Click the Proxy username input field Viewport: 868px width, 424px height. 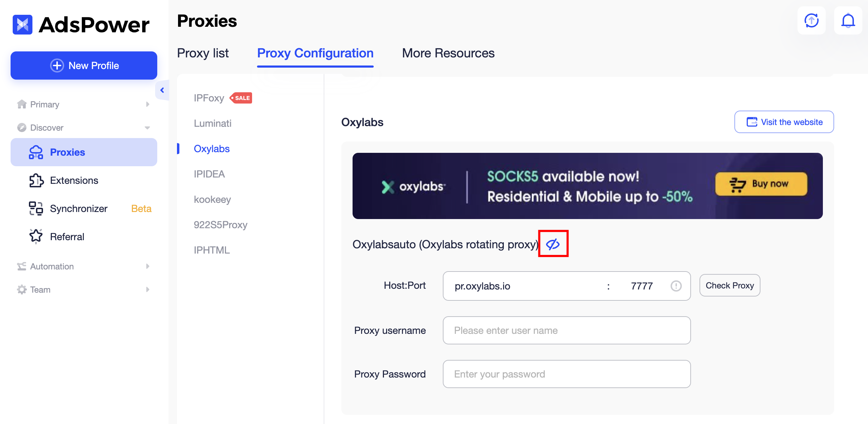[x=566, y=330]
